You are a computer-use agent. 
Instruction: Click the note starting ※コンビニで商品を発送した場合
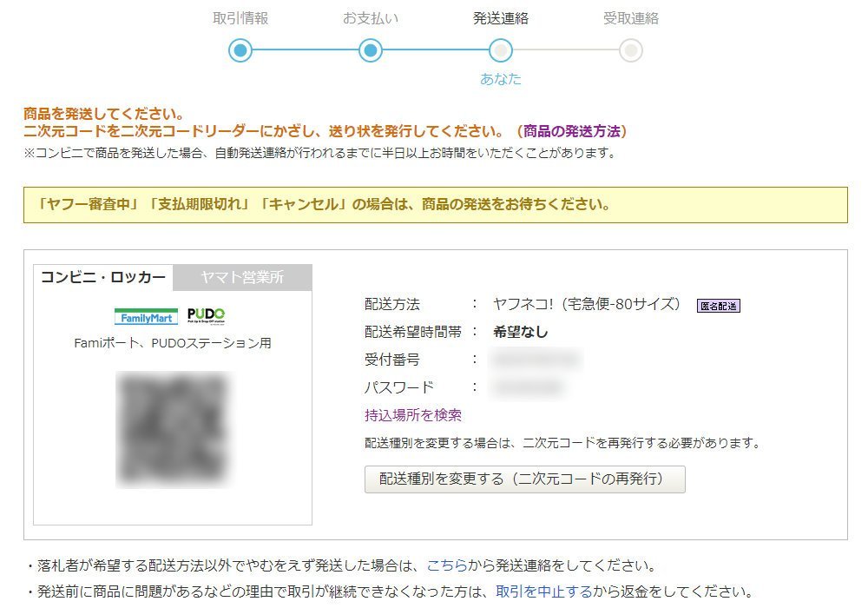point(320,153)
